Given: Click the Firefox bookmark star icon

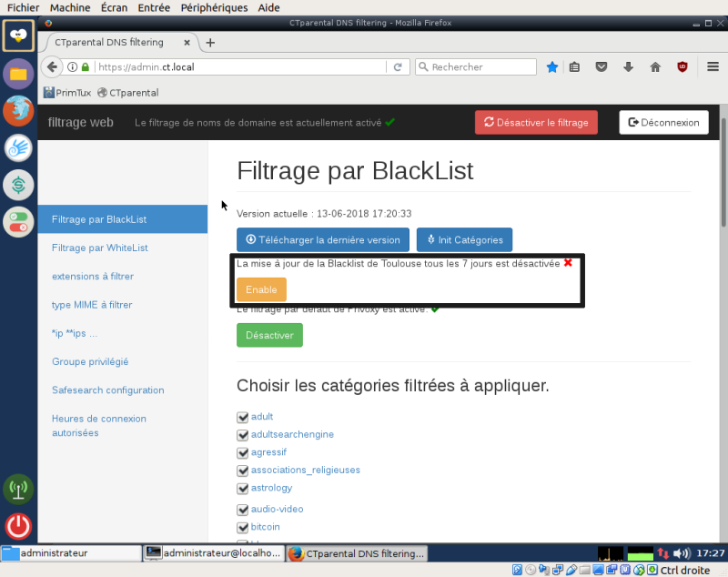Looking at the screenshot, I should (552, 67).
